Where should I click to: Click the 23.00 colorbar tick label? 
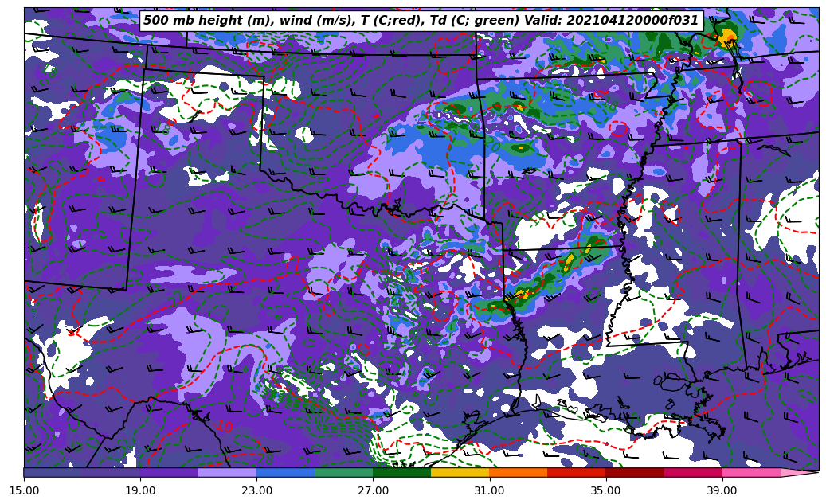256,490
